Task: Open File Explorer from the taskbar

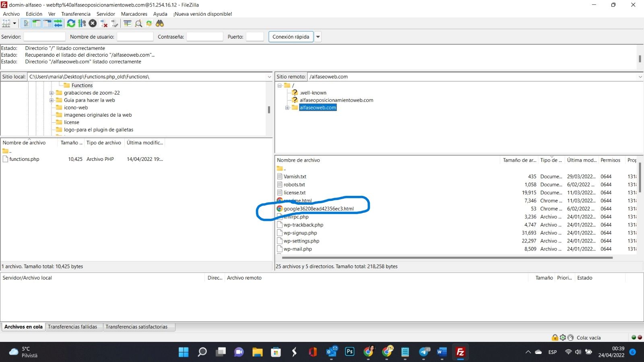Action: (x=258, y=352)
